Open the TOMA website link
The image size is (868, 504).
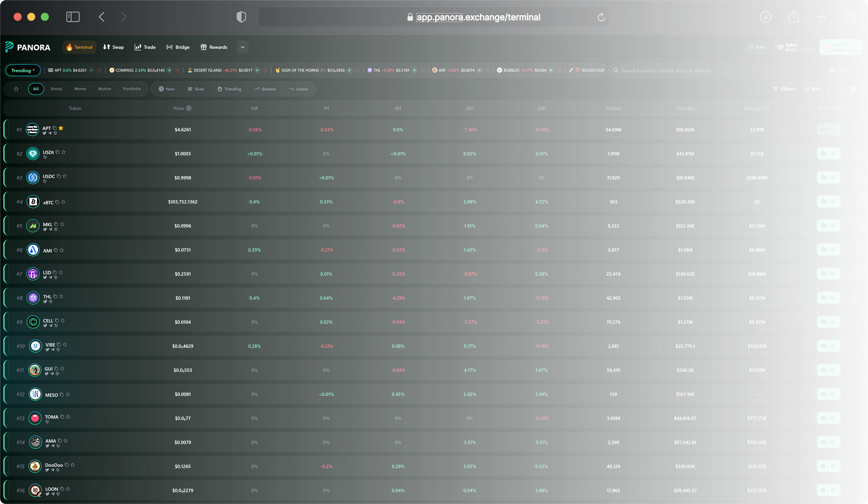47,422
